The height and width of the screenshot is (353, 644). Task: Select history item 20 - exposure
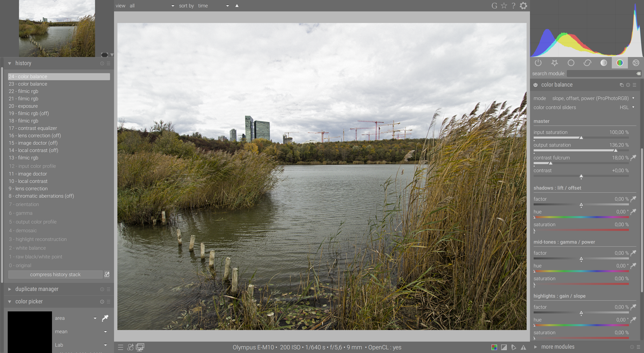pyautogui.click(x=59, y=106)
